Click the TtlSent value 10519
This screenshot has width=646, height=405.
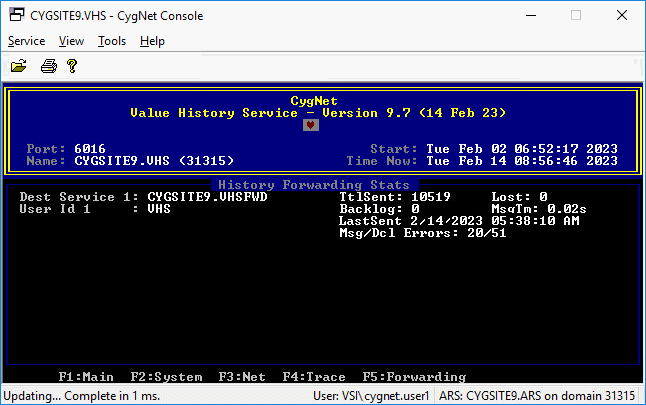point(431,197)
